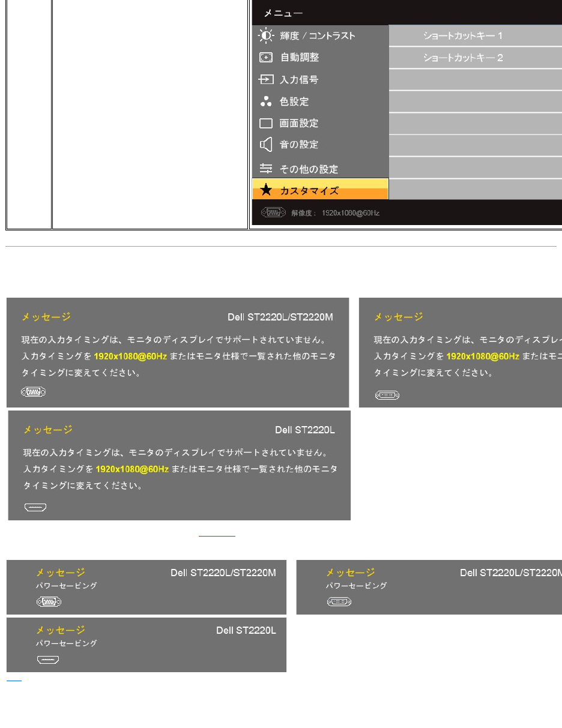The height and width of the screenshot is (728, 562).
Task: Click the 色設定 three-dots color icon
Action: tap(266, 101)
